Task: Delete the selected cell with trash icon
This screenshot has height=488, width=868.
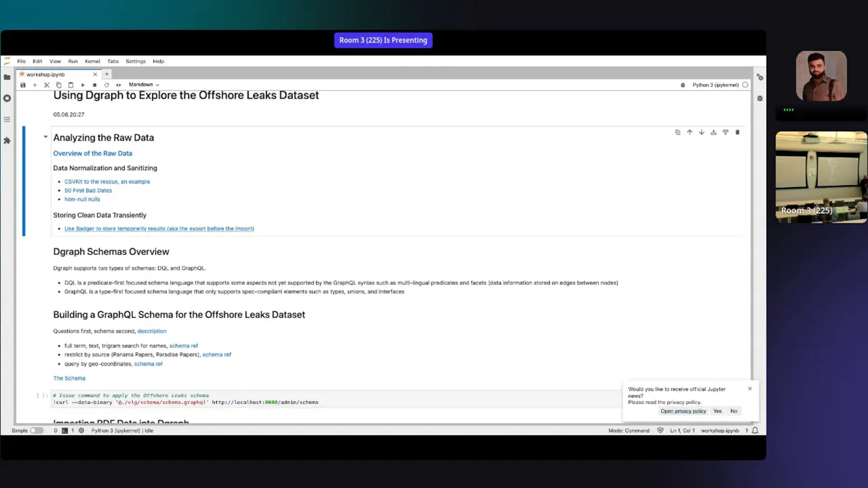Action: pyautogui.click(x=737, y=132)
